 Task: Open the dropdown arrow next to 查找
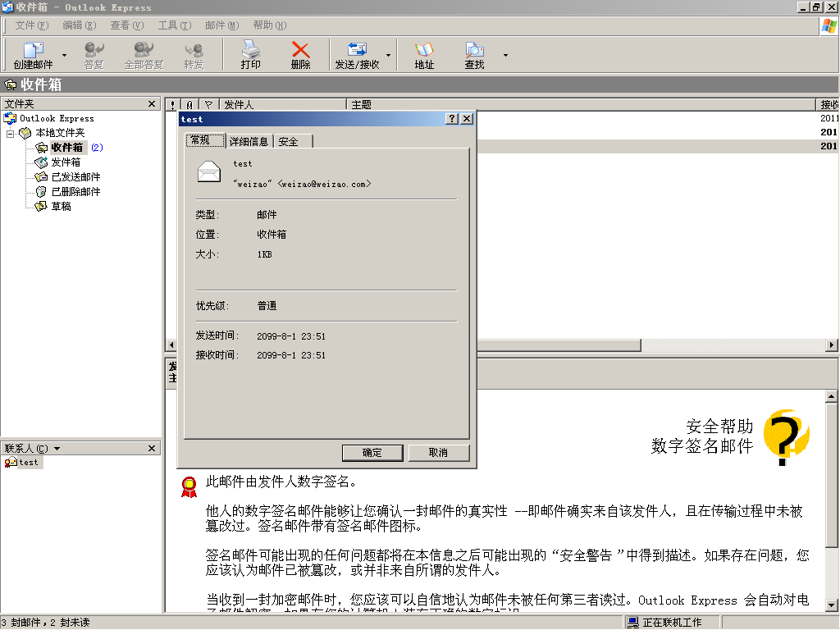point(505,55)
